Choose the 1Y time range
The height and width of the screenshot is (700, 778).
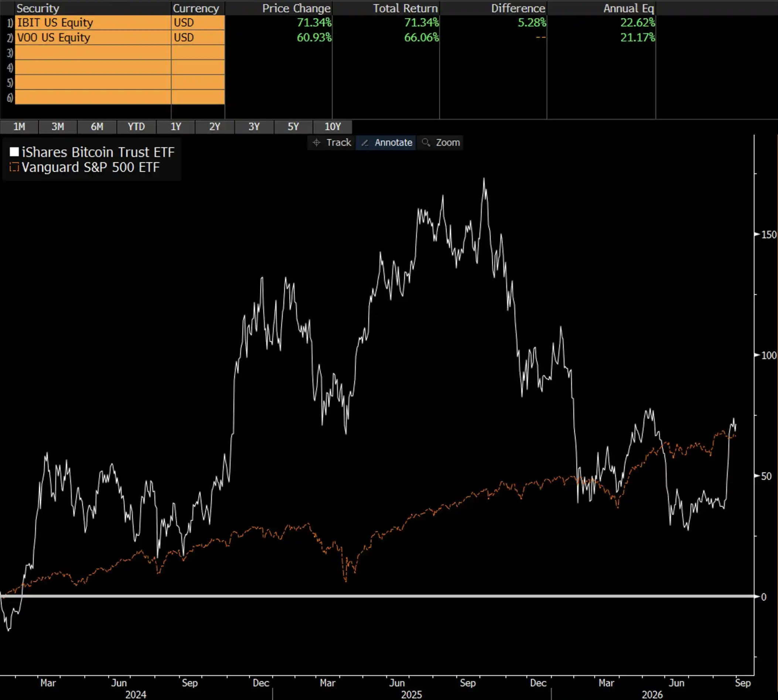point(176,126)
